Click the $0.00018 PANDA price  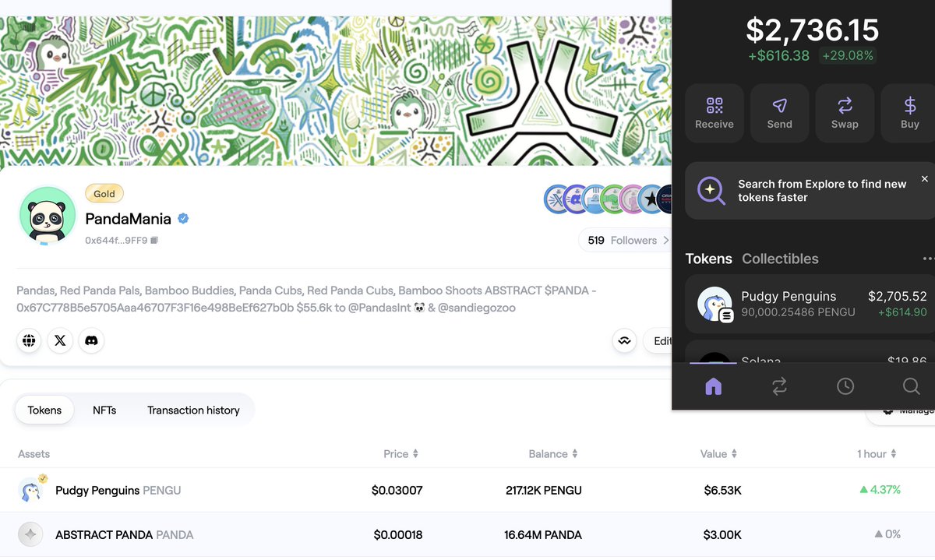[x=398, y=534]
